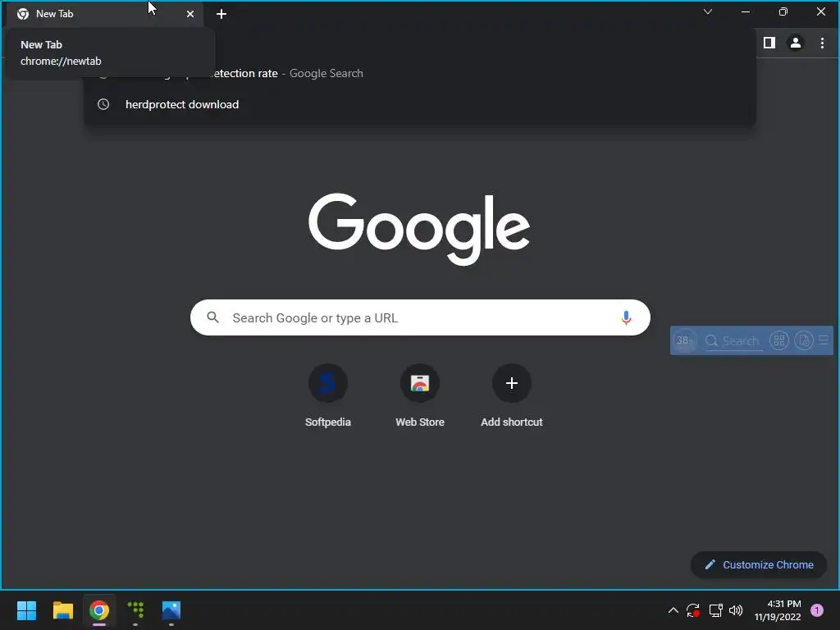The width and height of the screenshot is (840, 630).
Task: Click the Google logo
Action: click(419, 230)
